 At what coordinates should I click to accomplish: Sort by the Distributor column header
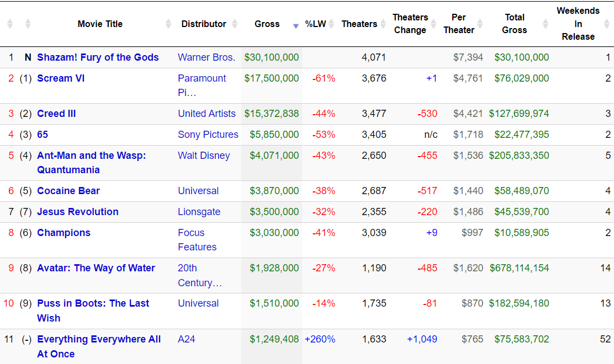pyautogui.click(x=204, y=24)
